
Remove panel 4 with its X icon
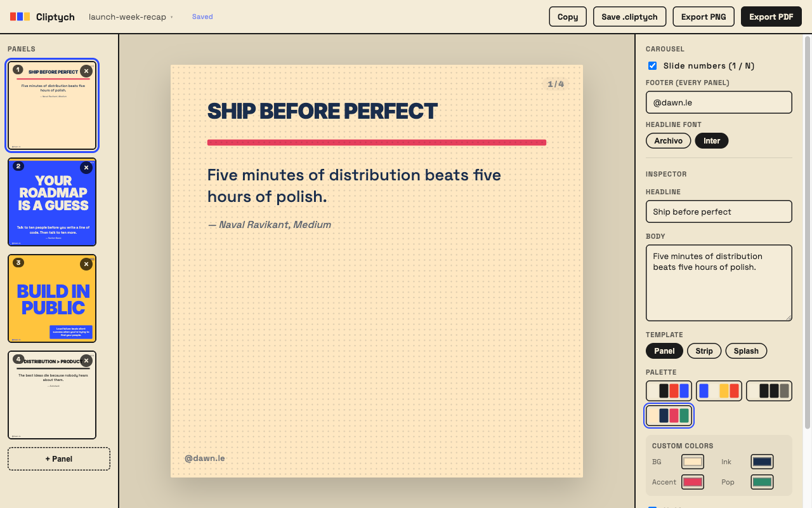86,361
